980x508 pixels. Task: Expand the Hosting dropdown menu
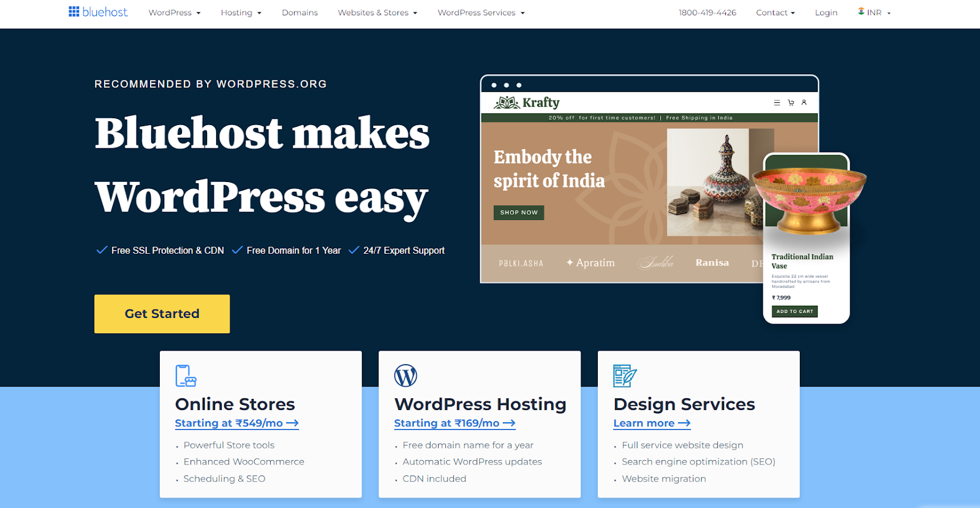coord(241,12)
